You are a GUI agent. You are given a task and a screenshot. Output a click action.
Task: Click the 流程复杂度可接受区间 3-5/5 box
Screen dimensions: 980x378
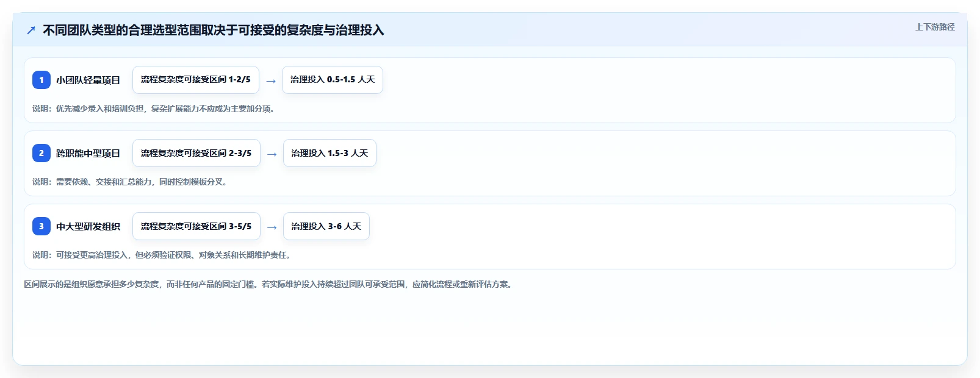[x=196, y=226]
